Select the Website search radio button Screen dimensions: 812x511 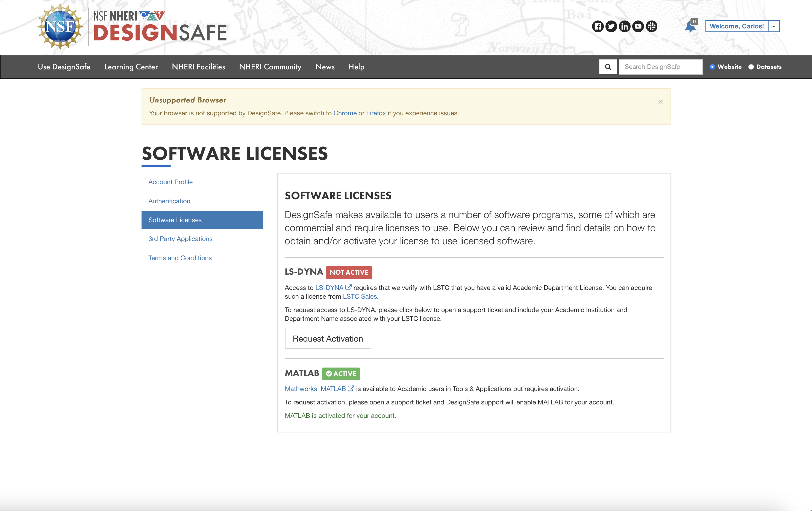712,67
